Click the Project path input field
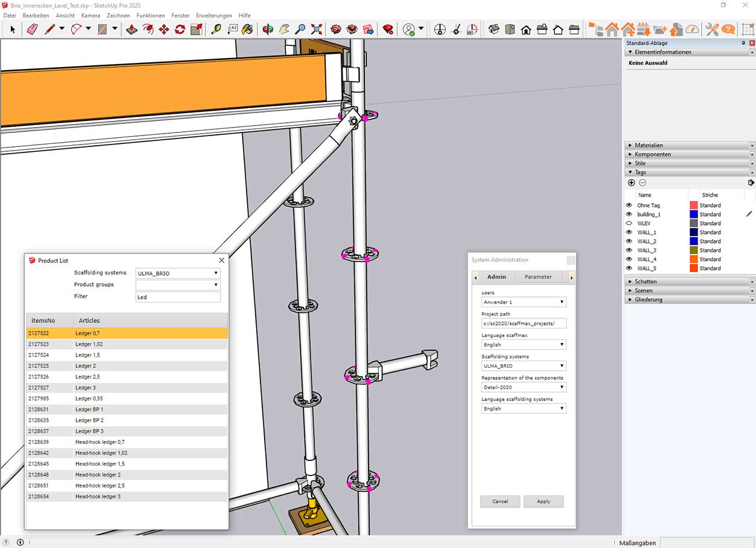Screen dimensions: 756x548 524,324
